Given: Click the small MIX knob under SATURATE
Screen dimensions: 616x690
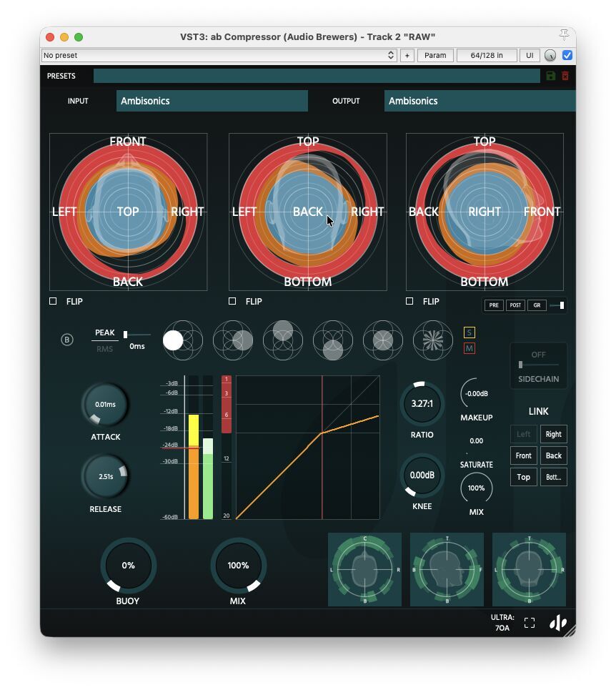Looking at the screenshot, I should pyautogui.click(x=476, y=488).
